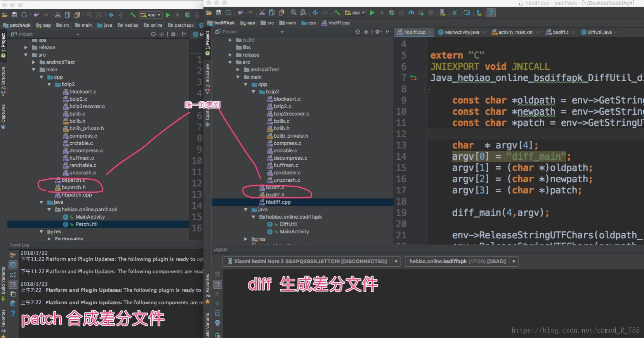Toggle Project tool window in bsdiffApk sidebar
This screenshot has height=338, width=644.
click(x=207, y=43)
